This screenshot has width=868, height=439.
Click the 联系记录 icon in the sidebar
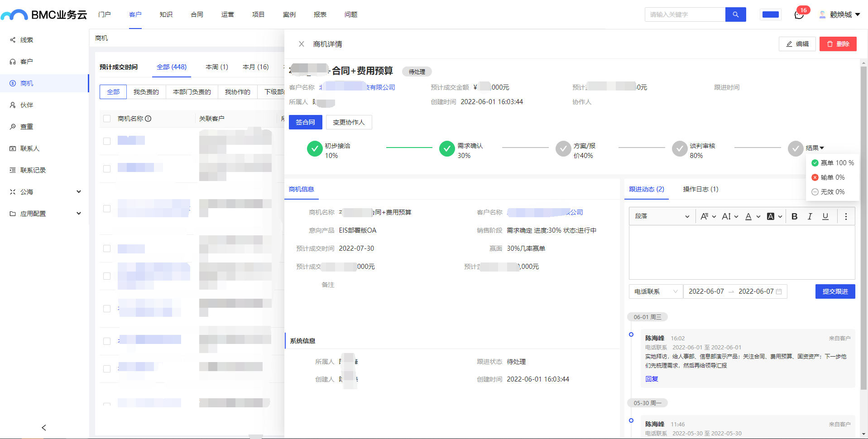[13, 170]
